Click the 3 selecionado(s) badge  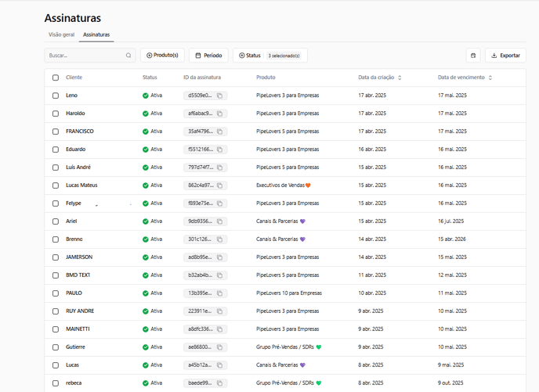284,56
